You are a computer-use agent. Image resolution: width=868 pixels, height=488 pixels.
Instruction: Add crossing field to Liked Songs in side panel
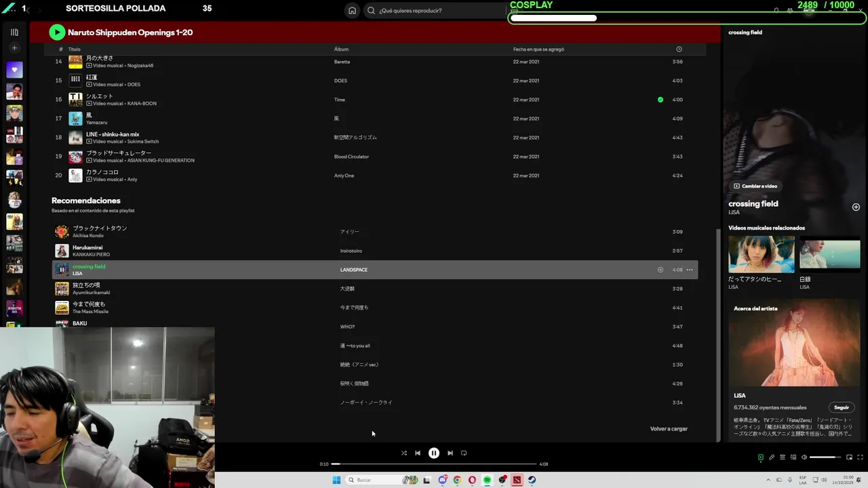click(x=856, y=207)
